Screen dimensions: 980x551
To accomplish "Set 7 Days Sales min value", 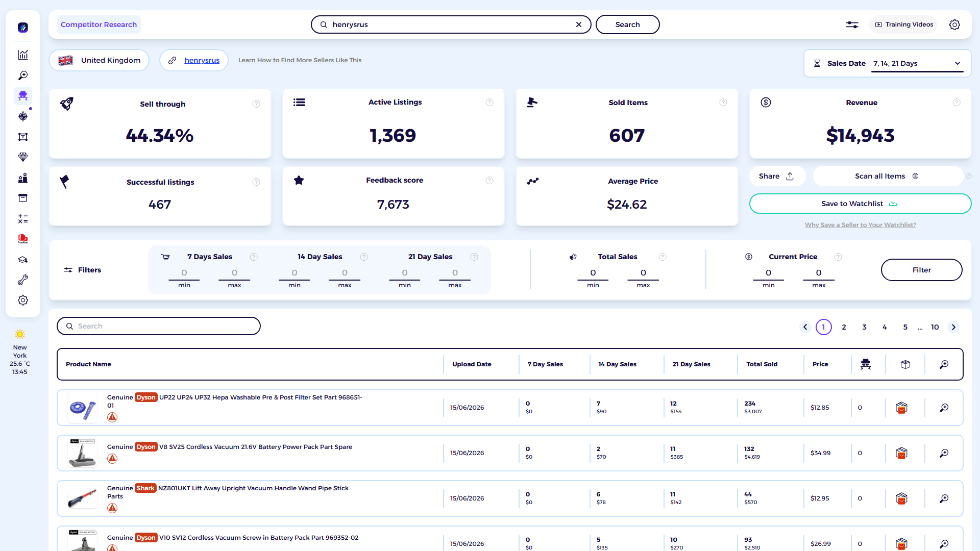I will click(184, 273).
